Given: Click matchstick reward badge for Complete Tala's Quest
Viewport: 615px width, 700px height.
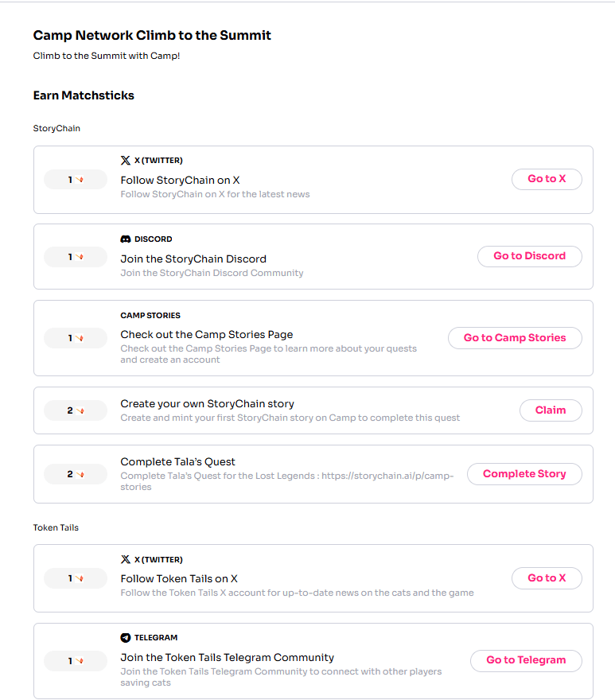Looking at the screenshot, I should [76, 474].
